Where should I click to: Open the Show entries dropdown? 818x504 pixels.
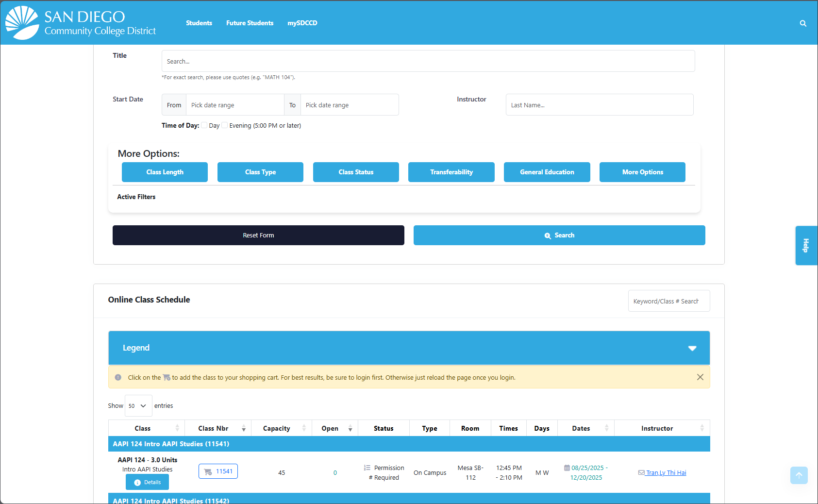(x=138, y=406)
